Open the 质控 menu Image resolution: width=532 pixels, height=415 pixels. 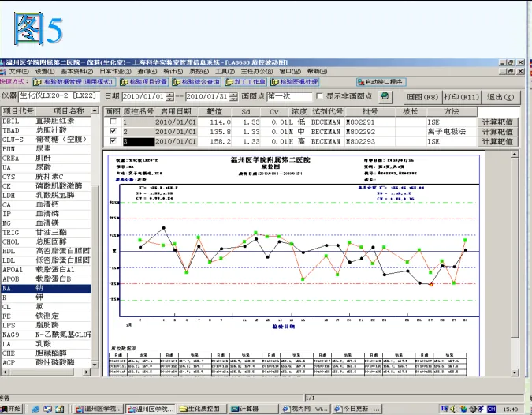click(x=200, y=71)
